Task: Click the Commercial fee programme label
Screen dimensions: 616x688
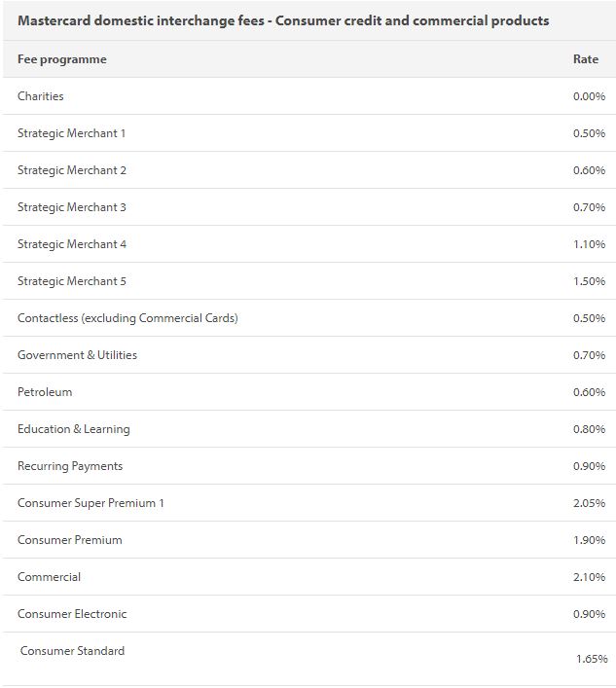Action: [49, 577]
